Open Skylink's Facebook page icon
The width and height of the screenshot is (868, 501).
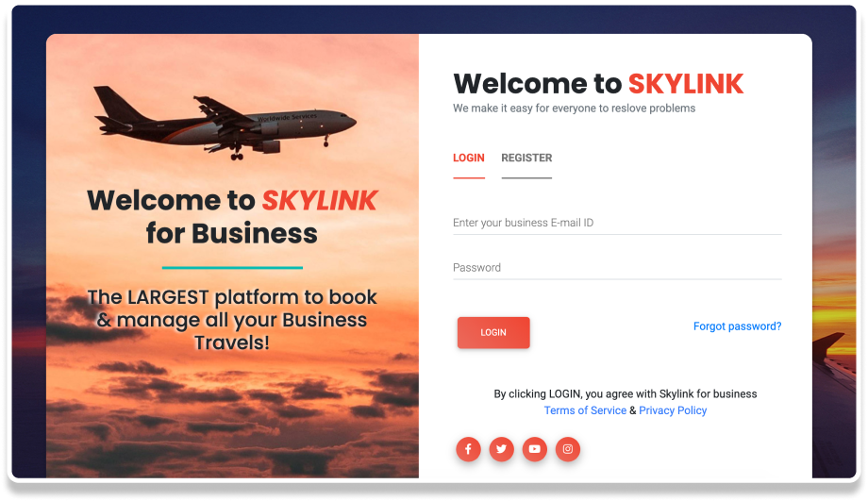pos(468,449)
